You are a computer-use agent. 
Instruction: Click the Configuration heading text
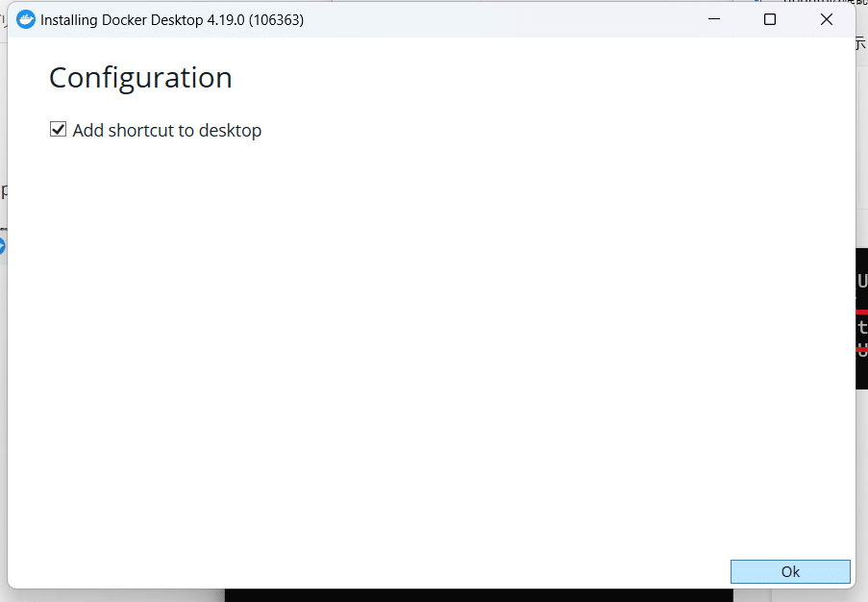140,78
